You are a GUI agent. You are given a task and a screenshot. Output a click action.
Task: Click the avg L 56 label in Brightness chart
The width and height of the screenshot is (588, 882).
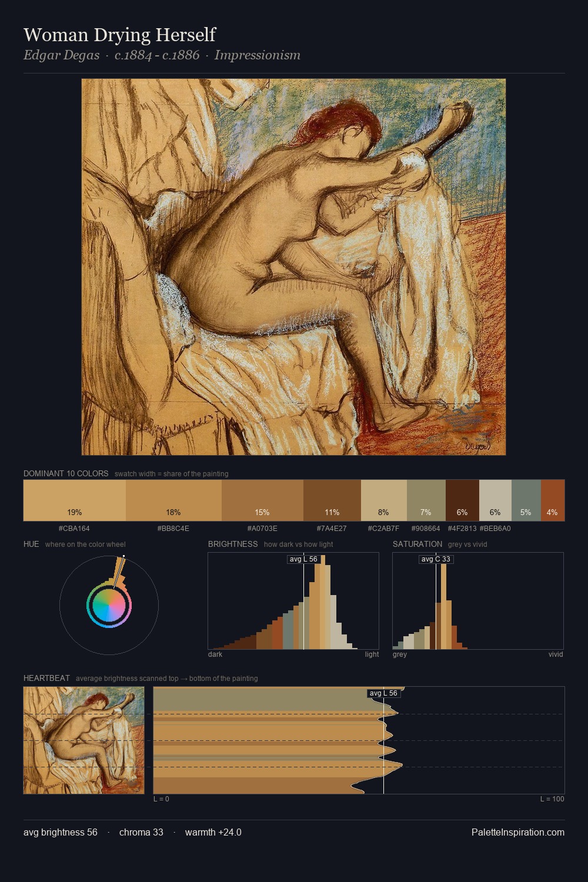[x=303, y=559]
